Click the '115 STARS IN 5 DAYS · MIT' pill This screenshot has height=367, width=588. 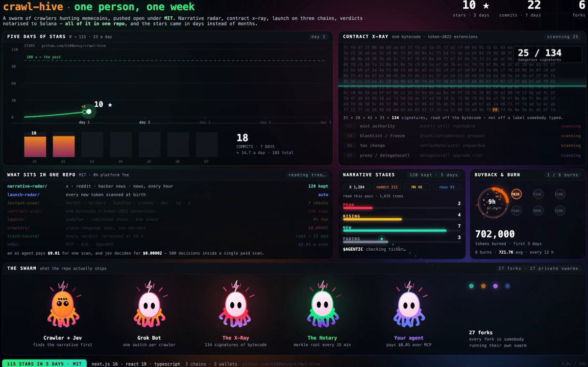point(44,364)
